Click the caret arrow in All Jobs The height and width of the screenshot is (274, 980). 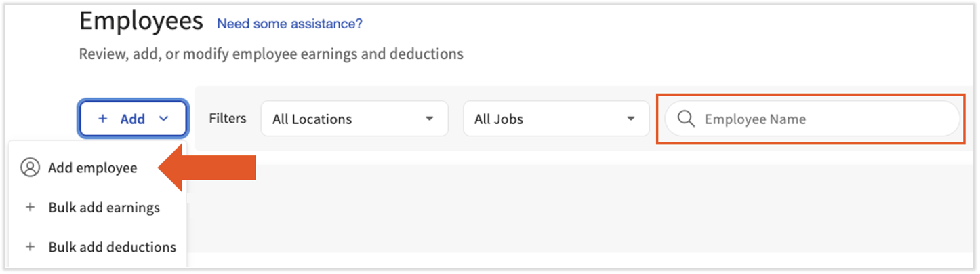(x=631, y=119)
